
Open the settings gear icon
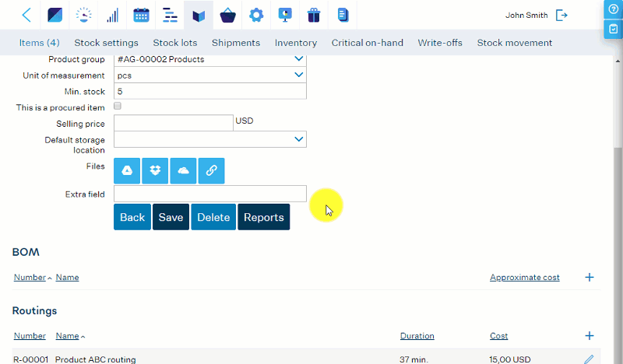tap(256, 15)
